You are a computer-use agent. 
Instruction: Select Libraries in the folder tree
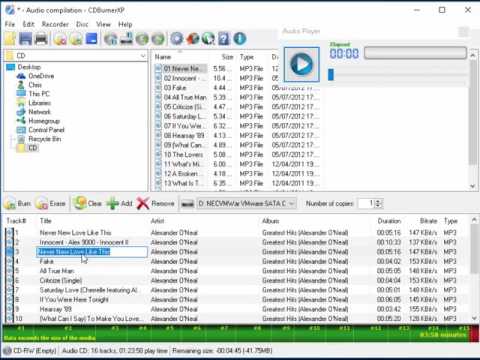[39, 103]
